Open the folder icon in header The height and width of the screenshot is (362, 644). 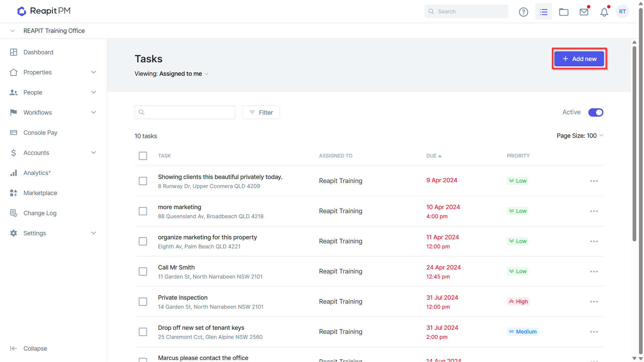[564, 12]
